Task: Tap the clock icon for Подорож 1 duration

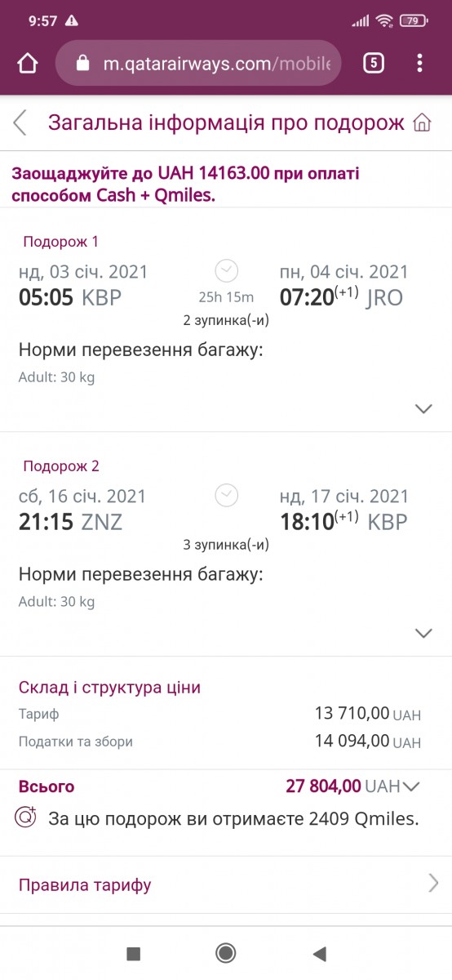Action: coord(226,270)
